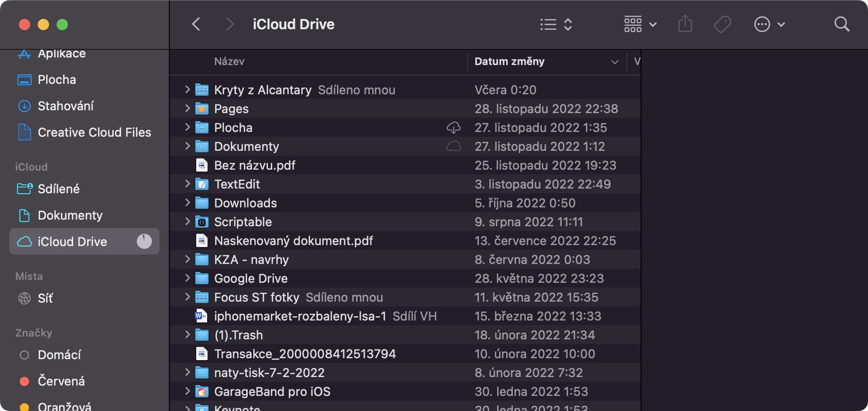Click the Search magnifier icon

click(842, 24)
